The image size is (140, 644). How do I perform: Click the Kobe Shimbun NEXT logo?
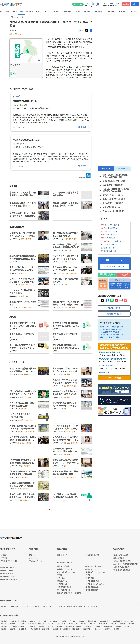coord(11,4)
